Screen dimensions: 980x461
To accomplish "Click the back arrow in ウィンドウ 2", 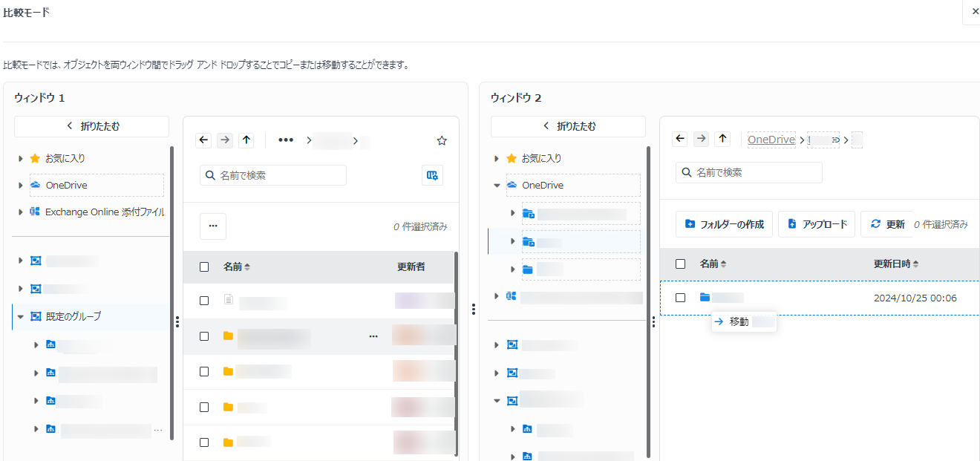I will pyautogui.click(x=680, y=138).
